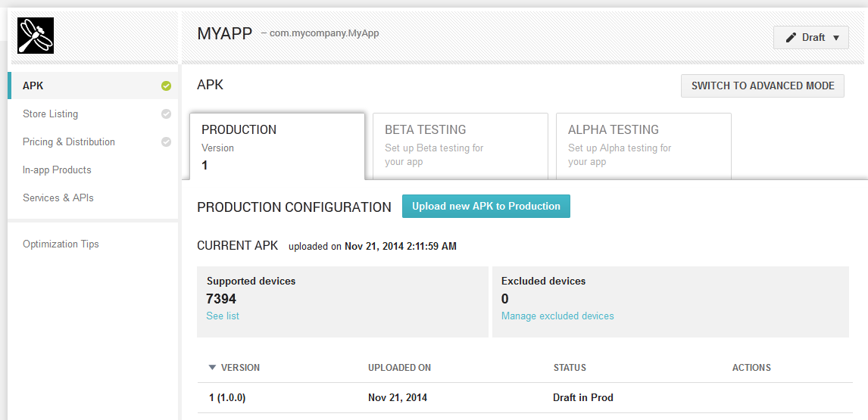
Task: Click the grey checkmark beside Pricing & Distribution
Action: click(166, 142)
